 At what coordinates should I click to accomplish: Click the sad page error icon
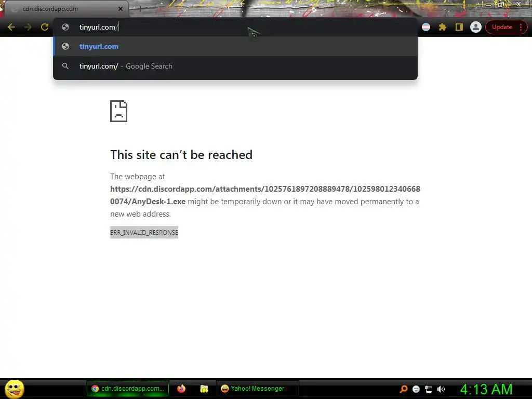click(119, 111)
